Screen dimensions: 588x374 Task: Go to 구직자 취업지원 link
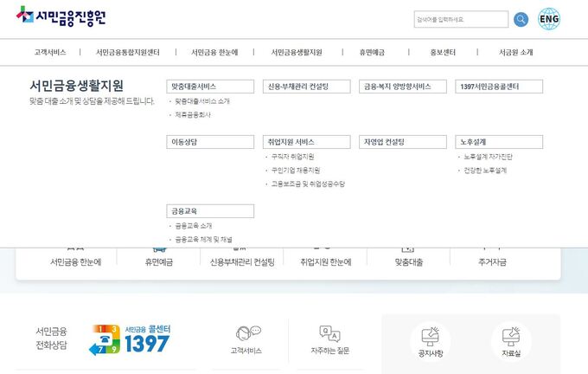point(292,157)
